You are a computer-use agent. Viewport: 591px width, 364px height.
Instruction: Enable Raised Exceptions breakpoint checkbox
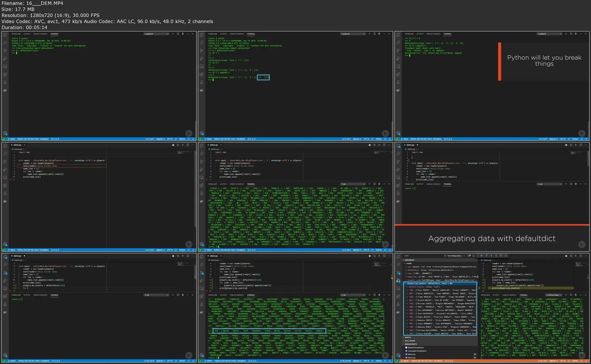[406, 348]
